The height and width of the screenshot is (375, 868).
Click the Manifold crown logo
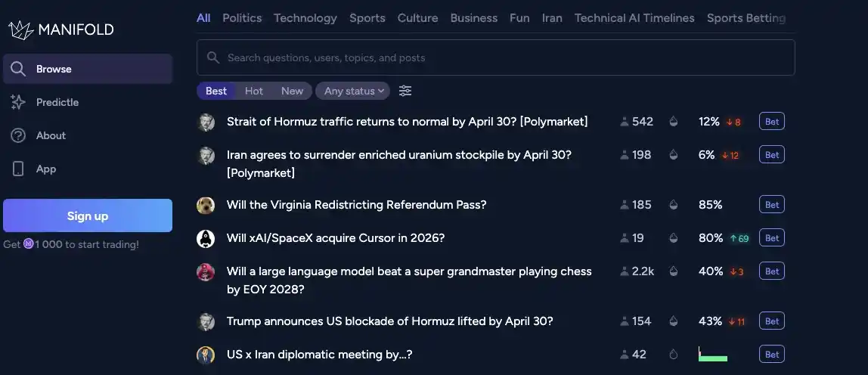pos(21,30)
